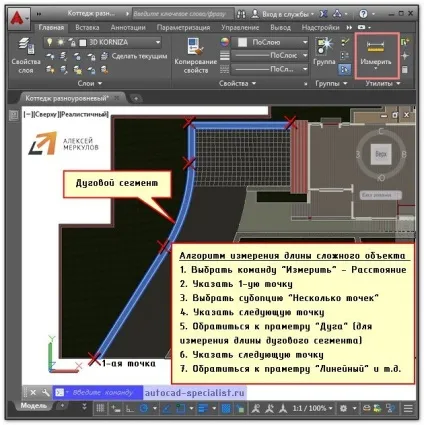Click Вход в службы sign-in
The image size is (424, 425).
[283, 14]
